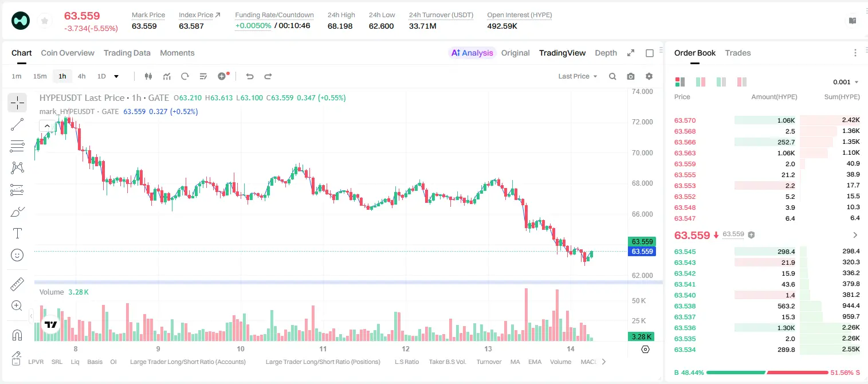Image resolution: width=868 pixels, height=384 pixels.
Task: Open the Last Price dropdown
Action: pyautogui.click(x=578, y=76)
